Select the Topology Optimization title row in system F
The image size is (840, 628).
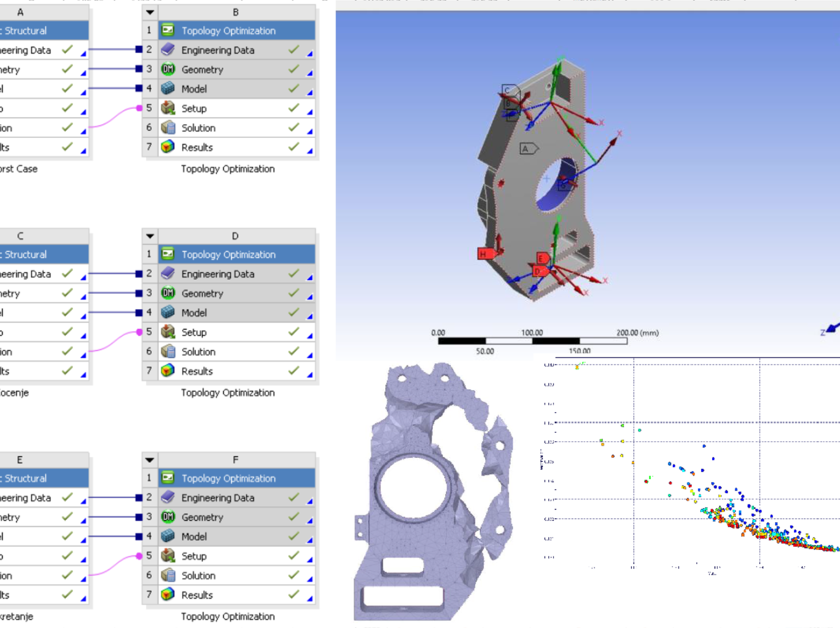[x=229, y=478]
